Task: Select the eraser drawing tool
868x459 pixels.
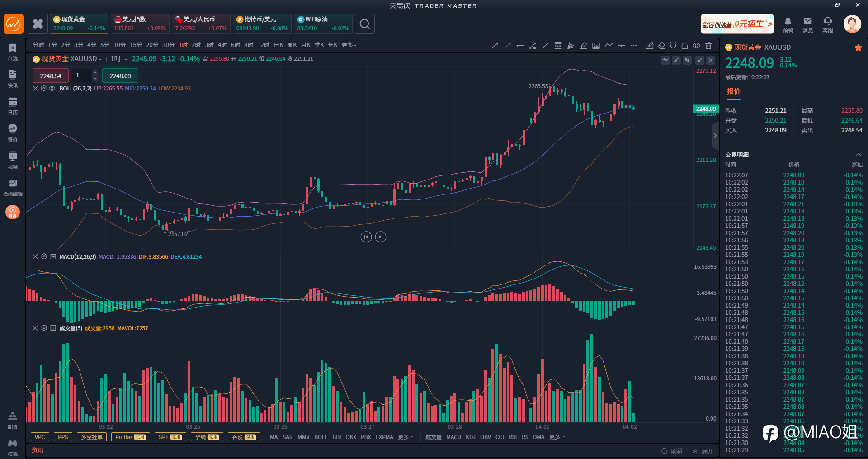Action: (661, 45)
